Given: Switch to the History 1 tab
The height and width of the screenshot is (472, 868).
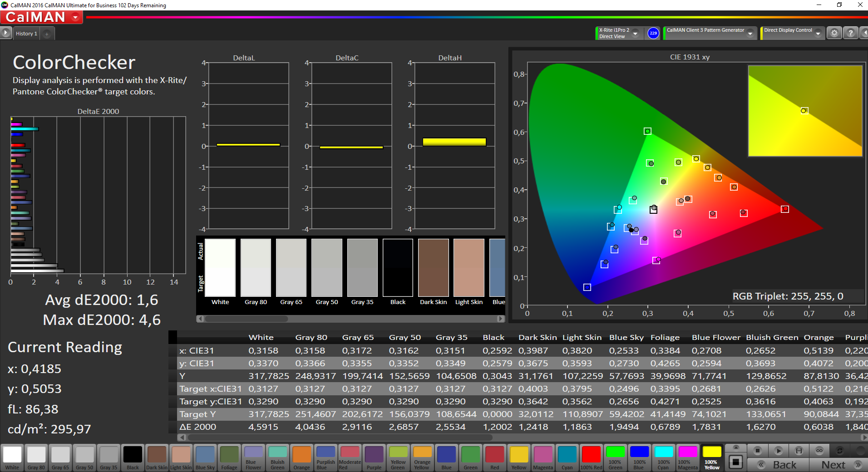Looking at the screenshot, I should 26,34.
